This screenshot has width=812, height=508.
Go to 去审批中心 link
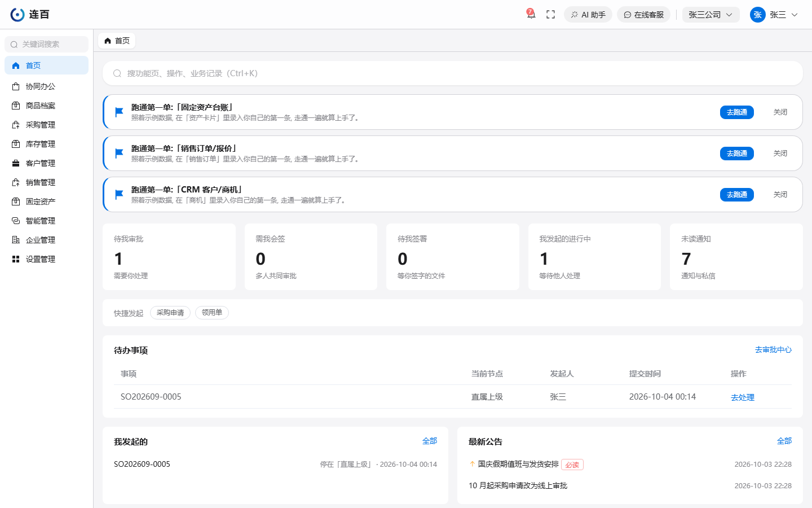[773, 350]
